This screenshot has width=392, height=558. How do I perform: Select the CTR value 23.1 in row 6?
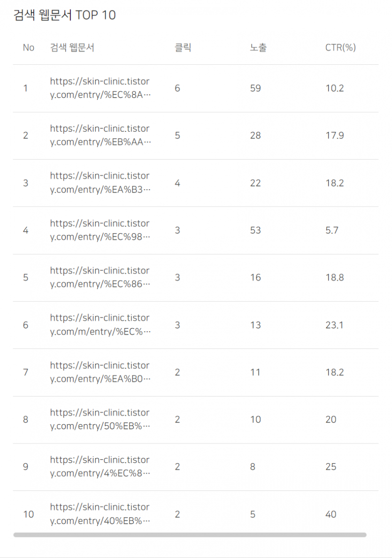pyautogui.click(x=334, y=325)
